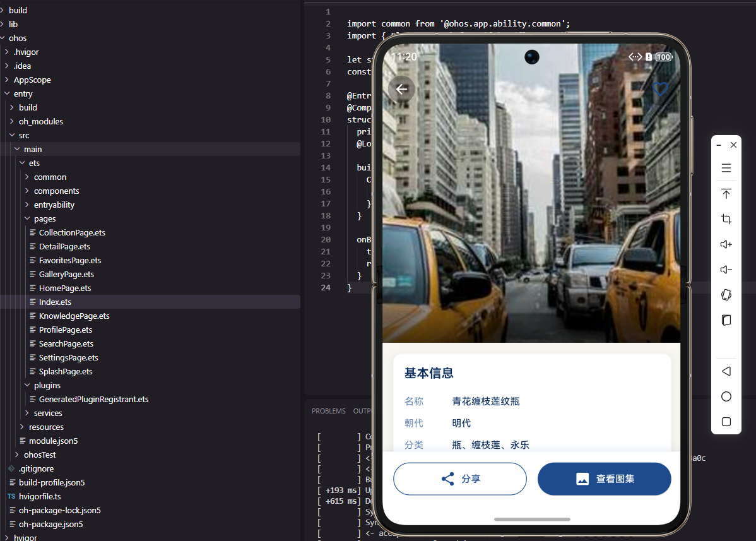The height and width of the screenshot is (541, 756).
Task: Expand the .idea folder
Action: pos(22,66)
